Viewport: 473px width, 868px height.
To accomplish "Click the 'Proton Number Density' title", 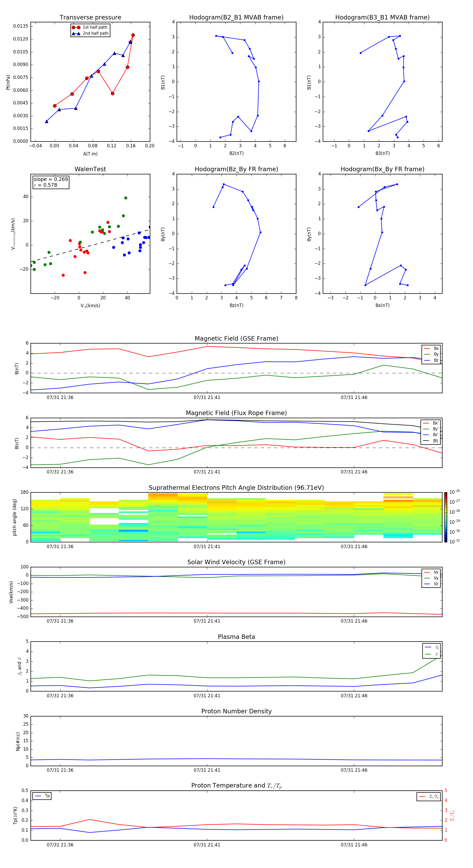I will pyautogui.click(x=236, y=711).
